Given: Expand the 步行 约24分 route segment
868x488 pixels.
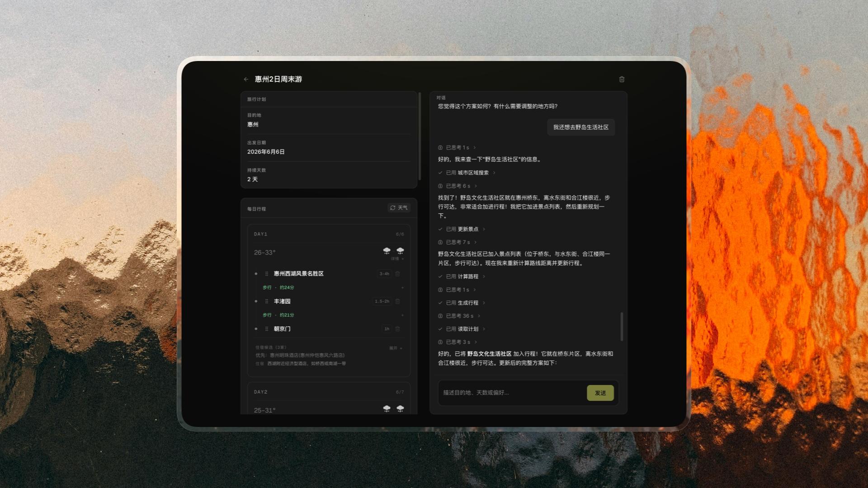Looking at the screenshot, I should click(x=402, y=287).
